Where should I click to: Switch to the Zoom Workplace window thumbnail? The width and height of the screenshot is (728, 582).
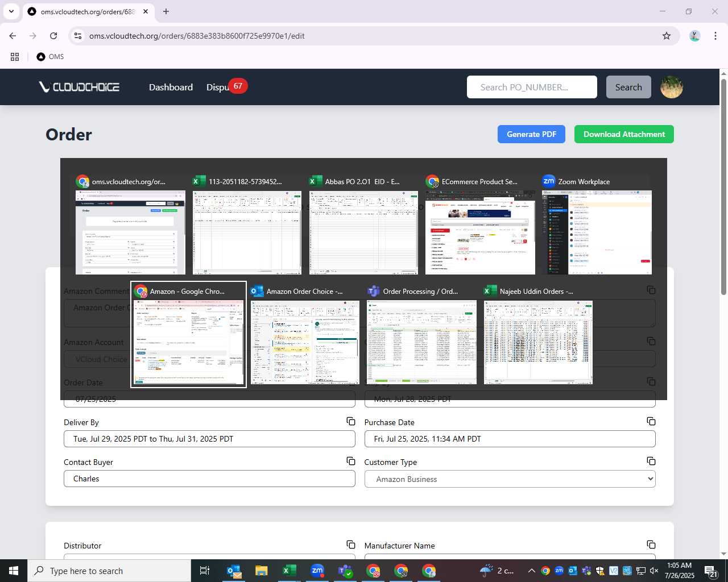click(x=597, y=225)
